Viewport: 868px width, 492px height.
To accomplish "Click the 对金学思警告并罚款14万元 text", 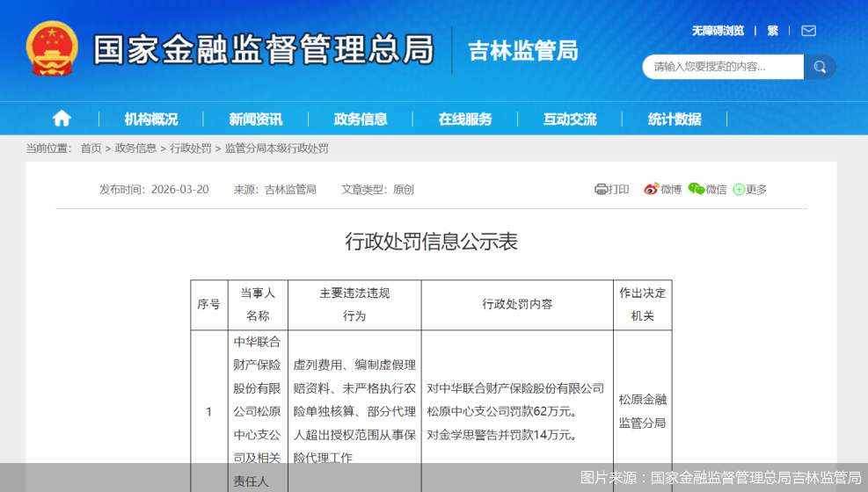I will point(502,435).
